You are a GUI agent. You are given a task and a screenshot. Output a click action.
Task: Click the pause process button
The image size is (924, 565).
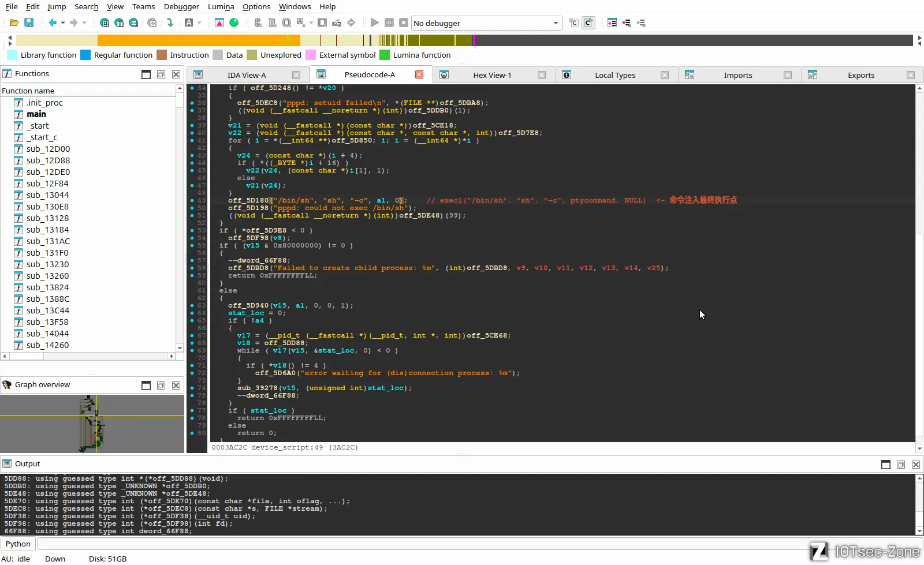[389, 23]
